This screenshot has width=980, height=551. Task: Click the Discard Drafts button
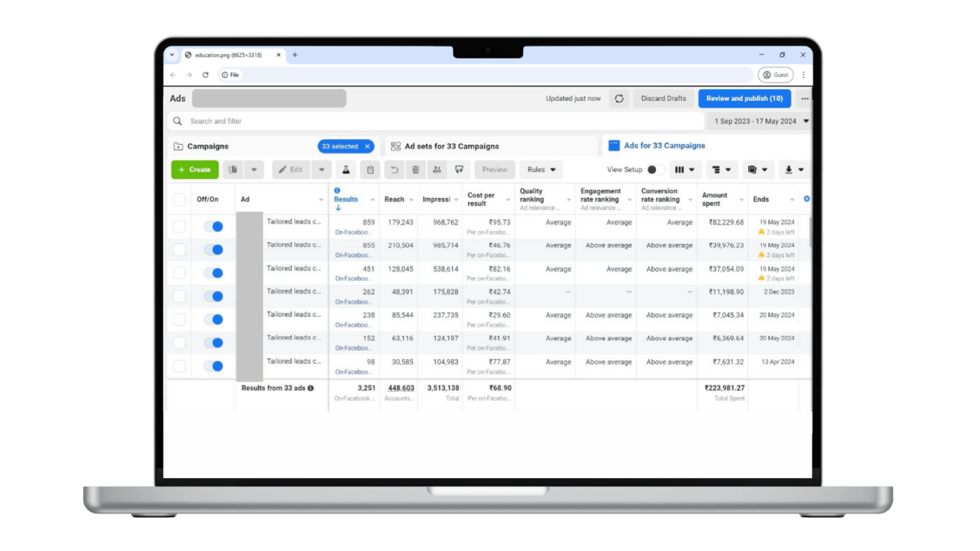coord(663,98)
